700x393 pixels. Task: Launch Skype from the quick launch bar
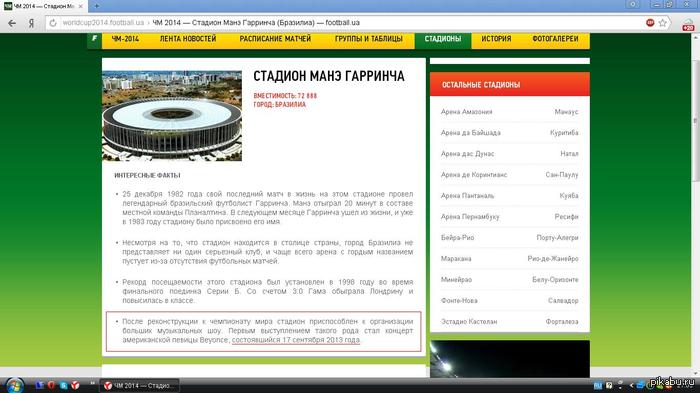(63, 385)
